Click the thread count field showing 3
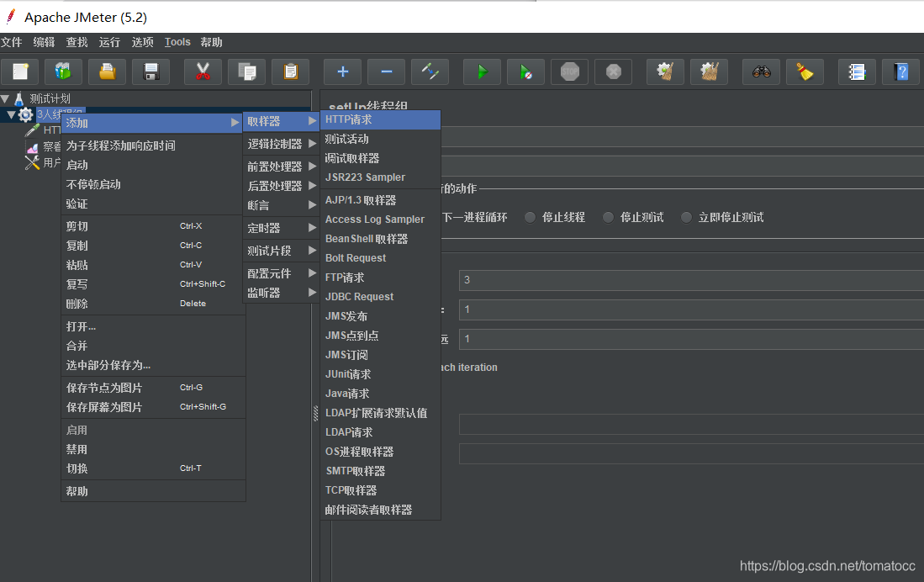 [x=691, y=279]
